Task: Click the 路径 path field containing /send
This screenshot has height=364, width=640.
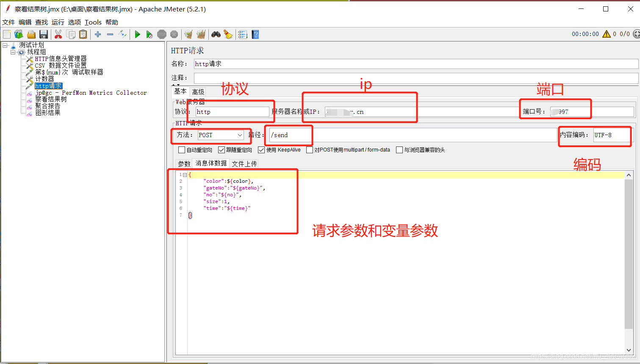Action: coord(413,135)
